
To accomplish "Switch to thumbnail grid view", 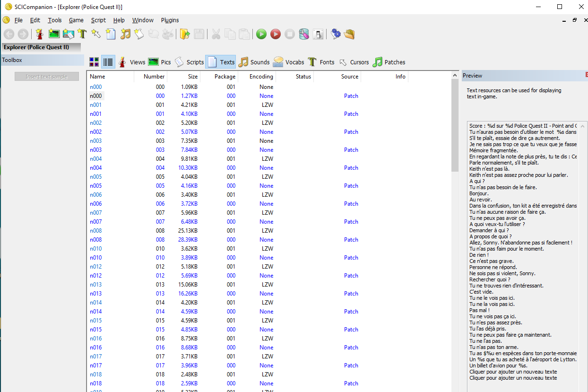I will (x=94, y=62).
